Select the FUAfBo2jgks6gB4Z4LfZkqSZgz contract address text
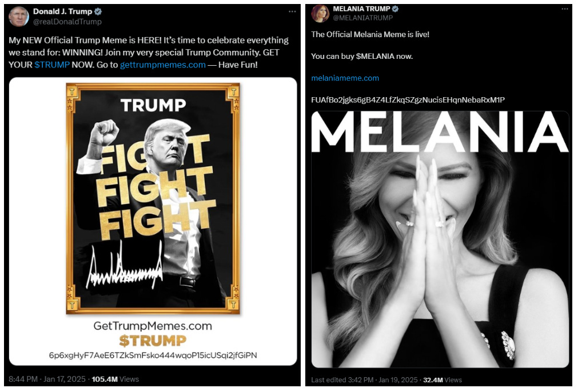The height and width of the screenshot is (392, 578). pos(408,100)
